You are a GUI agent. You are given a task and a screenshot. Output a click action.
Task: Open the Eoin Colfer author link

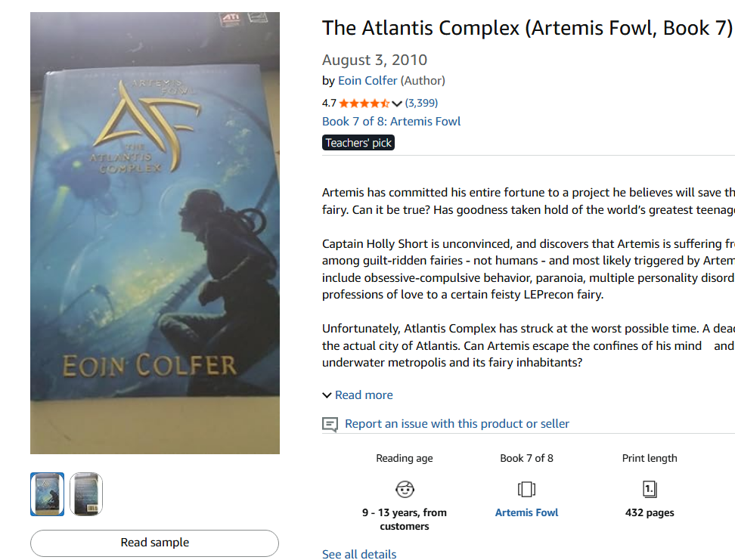367,81
